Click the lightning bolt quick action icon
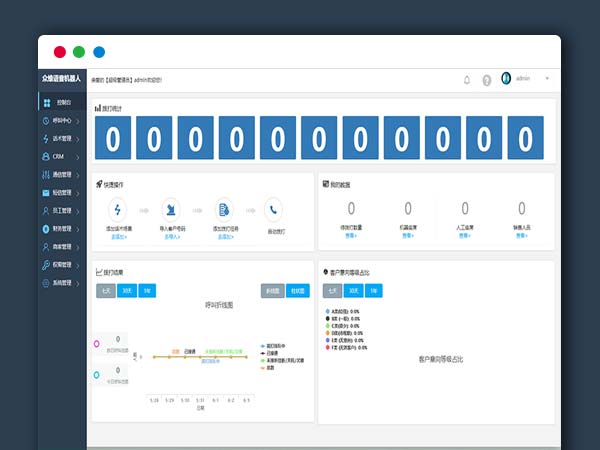This screenshot has height=450, width=600. pyautogui.click(x=119, y=209)
